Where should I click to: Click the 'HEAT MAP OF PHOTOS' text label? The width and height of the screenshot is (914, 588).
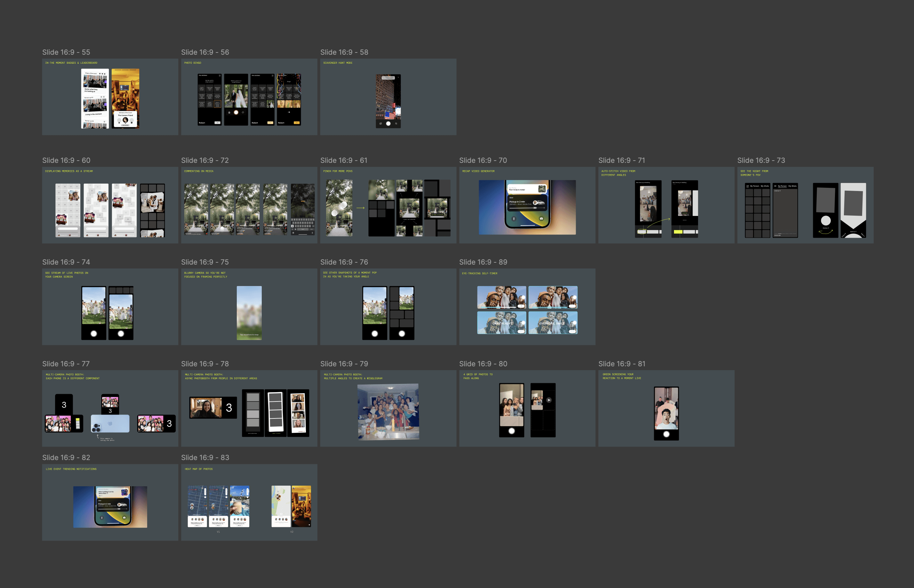click(199, 469)
